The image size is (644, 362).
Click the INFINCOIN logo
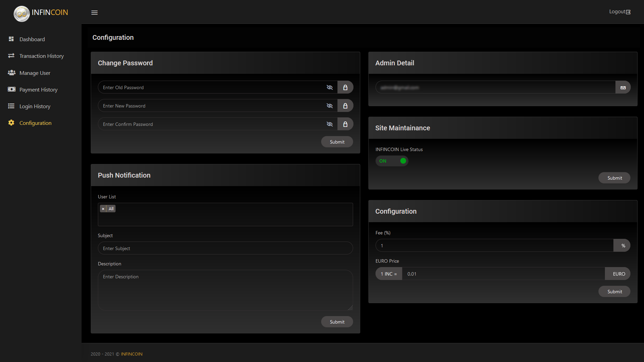[x=41, y=13]
